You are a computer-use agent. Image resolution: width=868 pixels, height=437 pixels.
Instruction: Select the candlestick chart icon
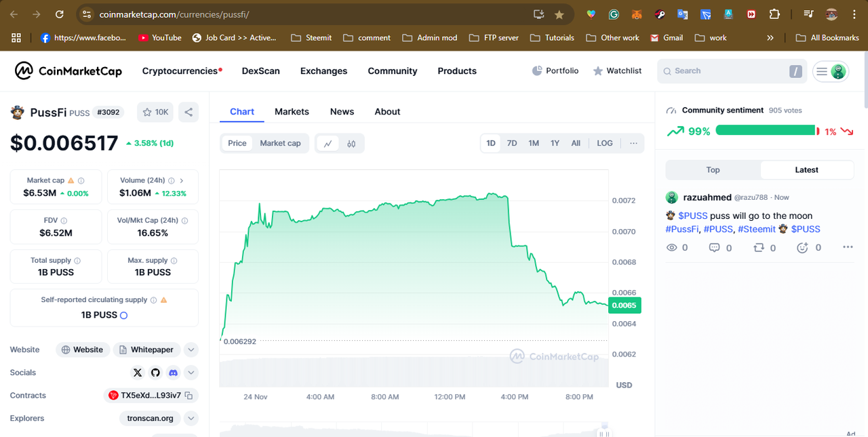(x=351, y=144)
